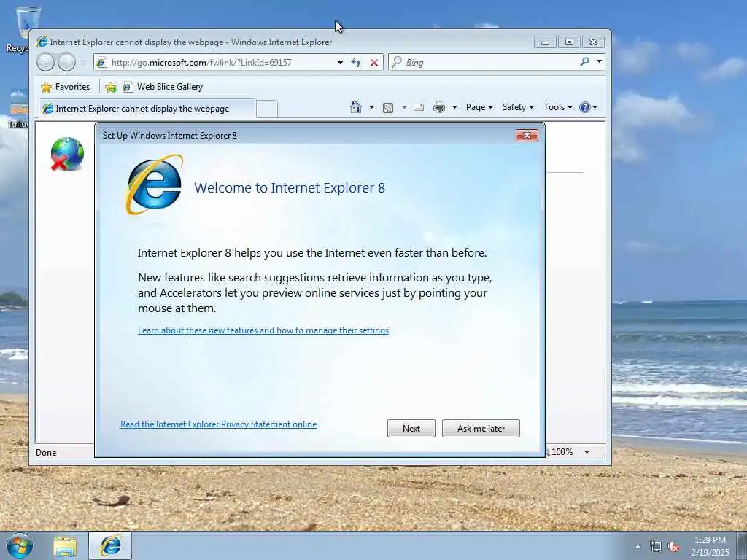Viewport: 747px width, 560px height.
Task: Click the RSS Feeds icon
Action: tap(388, 108)
